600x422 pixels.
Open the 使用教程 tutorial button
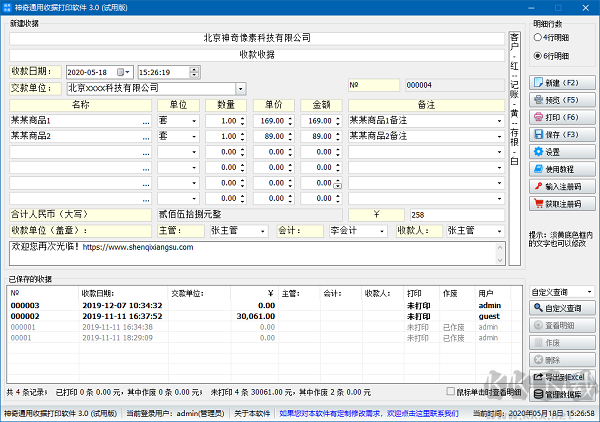click(561, 169)
